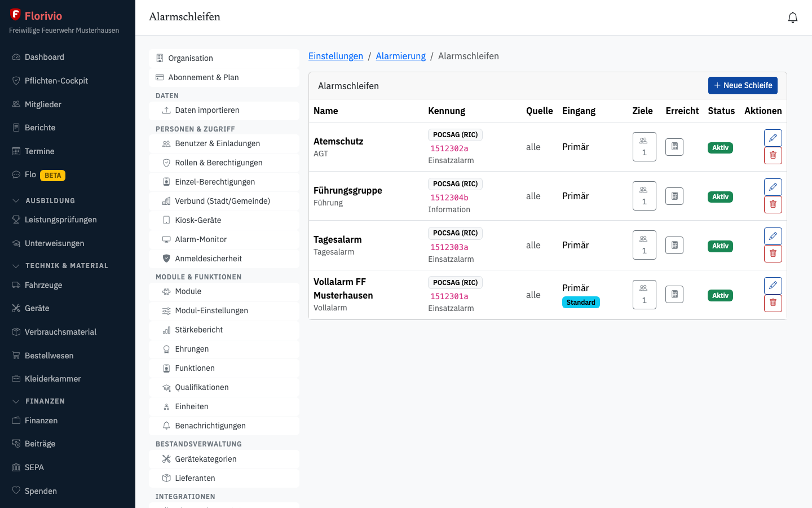Show Ziele recipients of Führungsgruppe loop
Viewport: 812px width, 508px height.
point(645,196)
